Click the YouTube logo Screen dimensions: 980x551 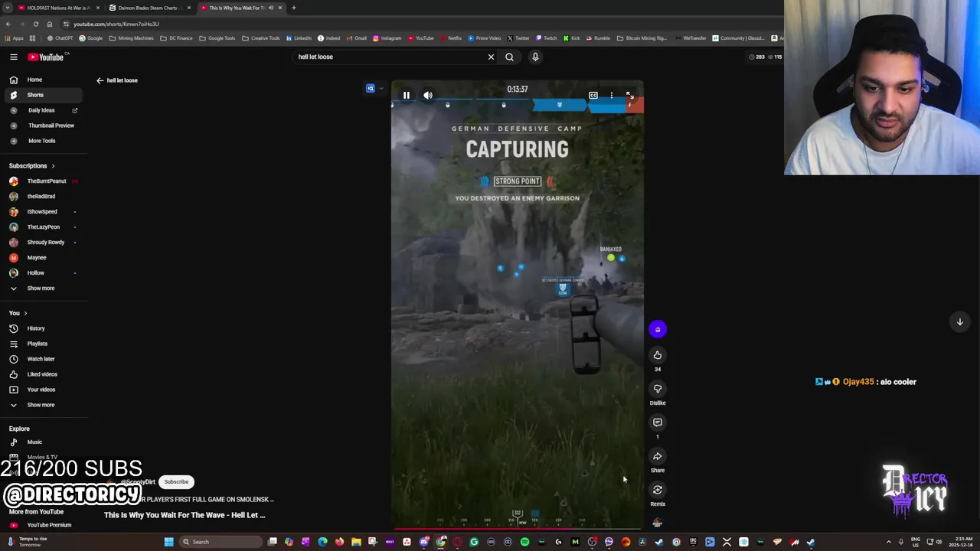coord(47,57)
